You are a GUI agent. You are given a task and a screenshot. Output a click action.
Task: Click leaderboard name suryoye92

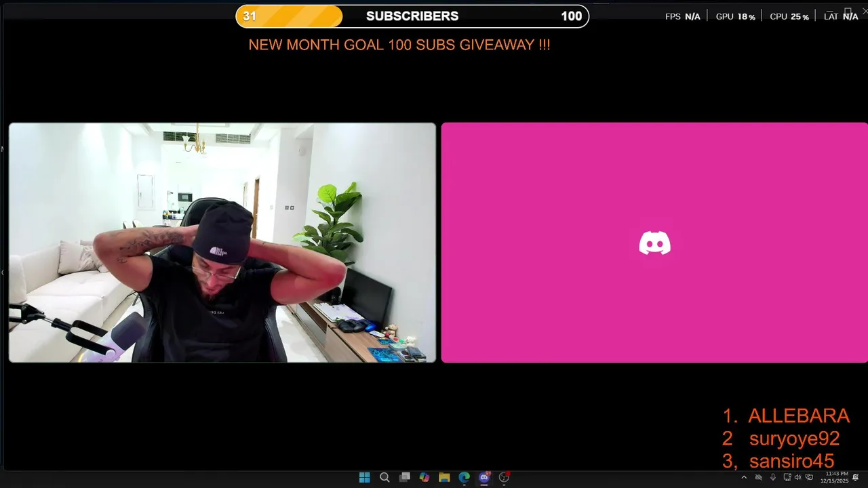click(794, 439)
